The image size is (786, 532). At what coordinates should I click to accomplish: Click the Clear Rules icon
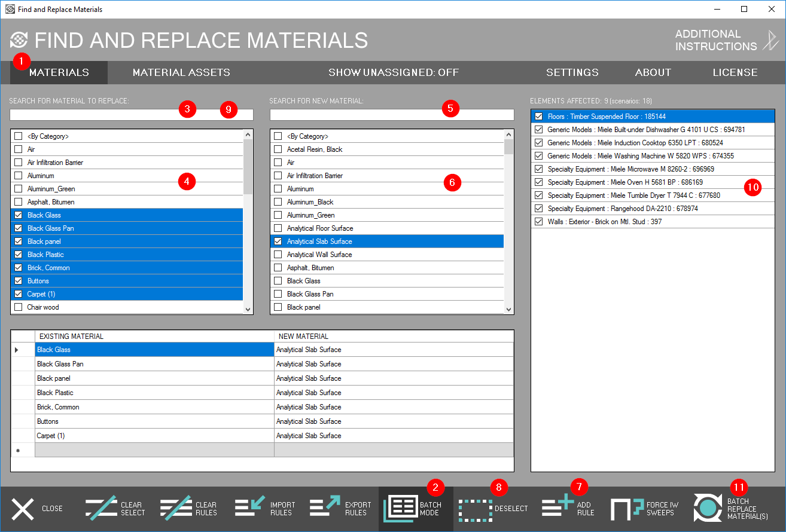click(x=176, y=509)
